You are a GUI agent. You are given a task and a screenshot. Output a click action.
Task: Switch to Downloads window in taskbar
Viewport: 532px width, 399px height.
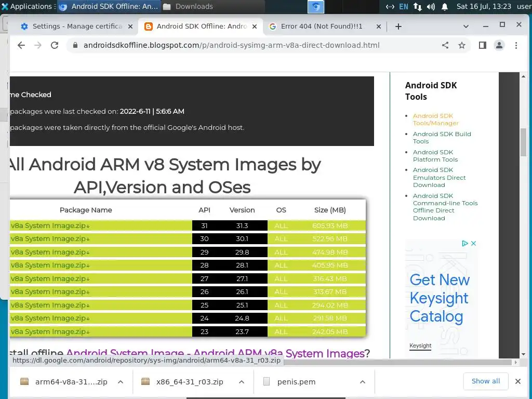coord(212,6)
